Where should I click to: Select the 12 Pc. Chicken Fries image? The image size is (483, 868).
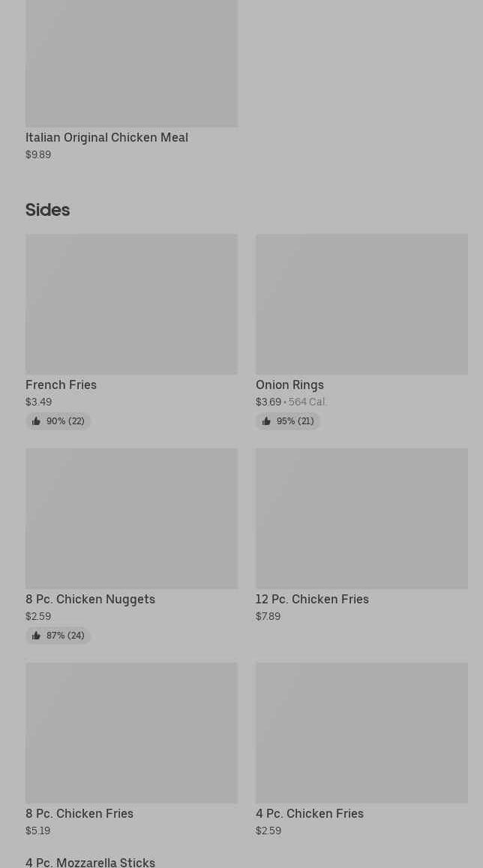361,519
